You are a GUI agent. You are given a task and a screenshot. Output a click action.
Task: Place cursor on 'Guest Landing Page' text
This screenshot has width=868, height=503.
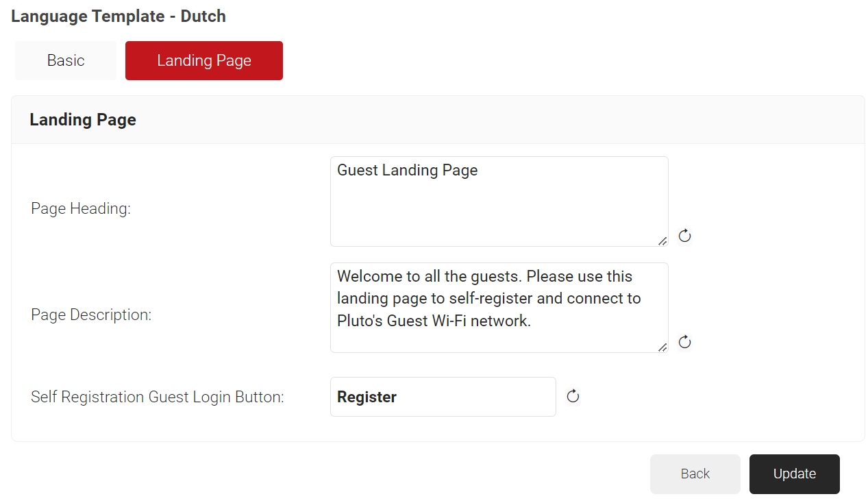(408, 171)
